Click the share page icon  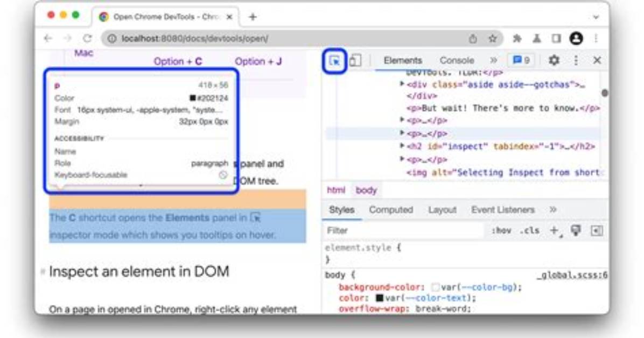[x=473, y=39]
